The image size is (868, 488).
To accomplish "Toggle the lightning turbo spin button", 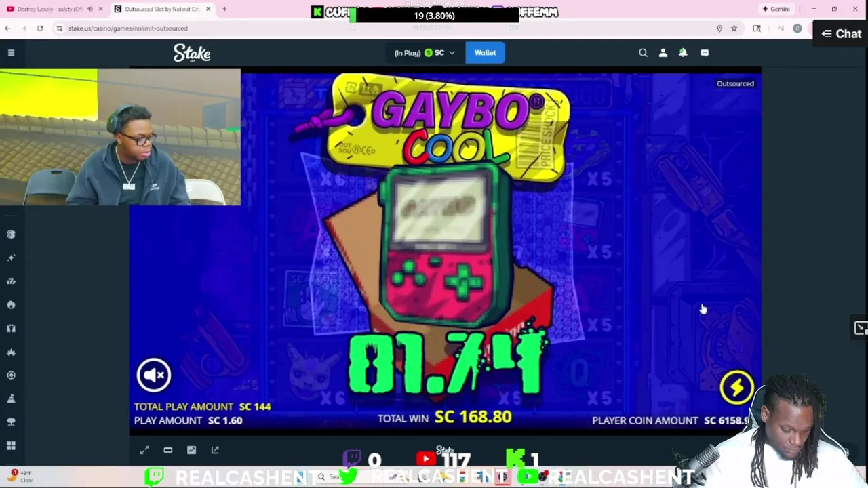I will (x=736, y=387).
